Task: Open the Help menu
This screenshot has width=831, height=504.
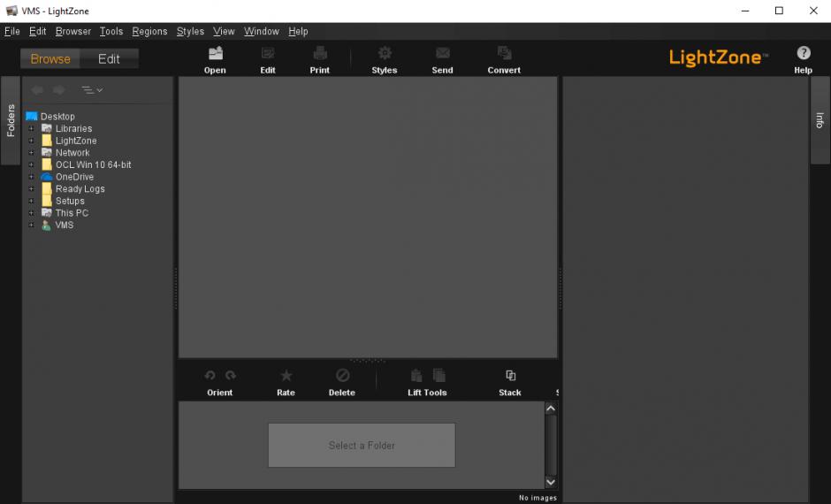Action: click(x=299, y=31)
